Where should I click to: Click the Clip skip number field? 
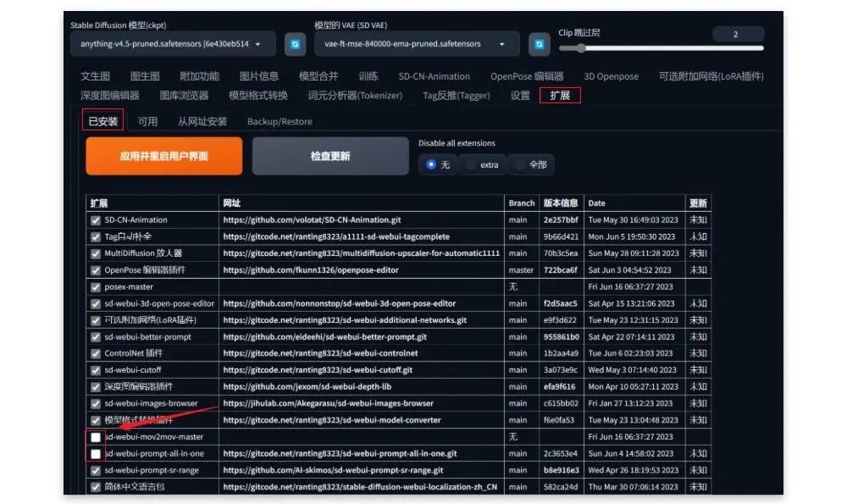pos(737,34)
